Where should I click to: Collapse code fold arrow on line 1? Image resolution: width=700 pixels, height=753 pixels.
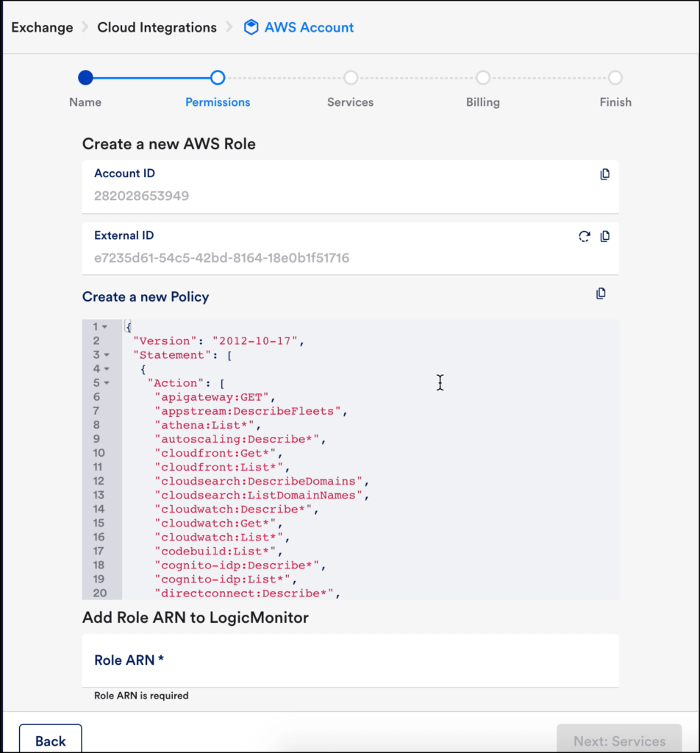[x=104, y=327]
